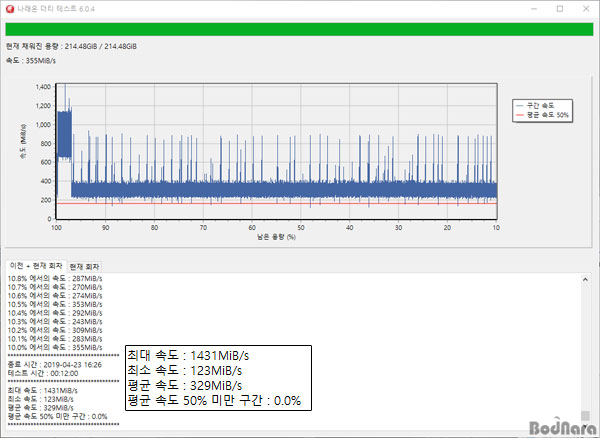Click the '현재 채워진 용량' capacity label
Screen dimensions: 600x438
click(x=72, y=46)
